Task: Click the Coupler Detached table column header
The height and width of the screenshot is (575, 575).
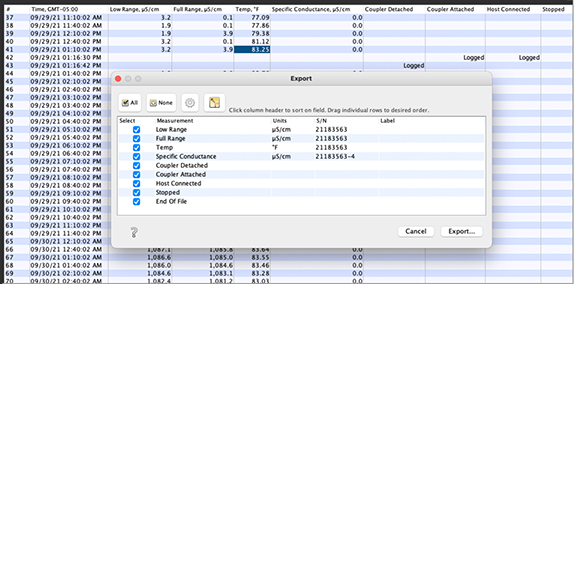Action: click(389, 9)
